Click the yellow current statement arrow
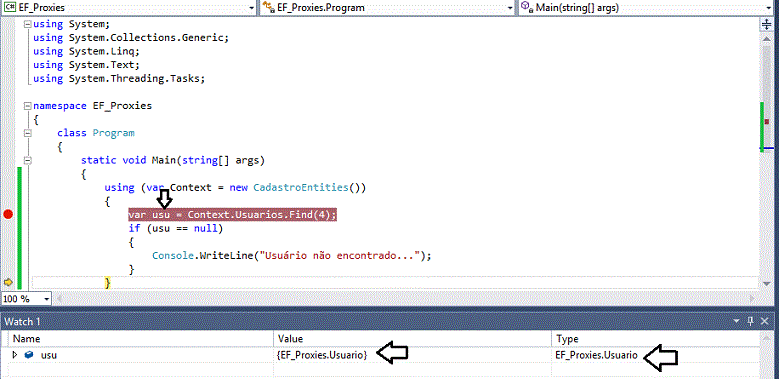Viewport: 779px width, 390px height. coord(8,282)
